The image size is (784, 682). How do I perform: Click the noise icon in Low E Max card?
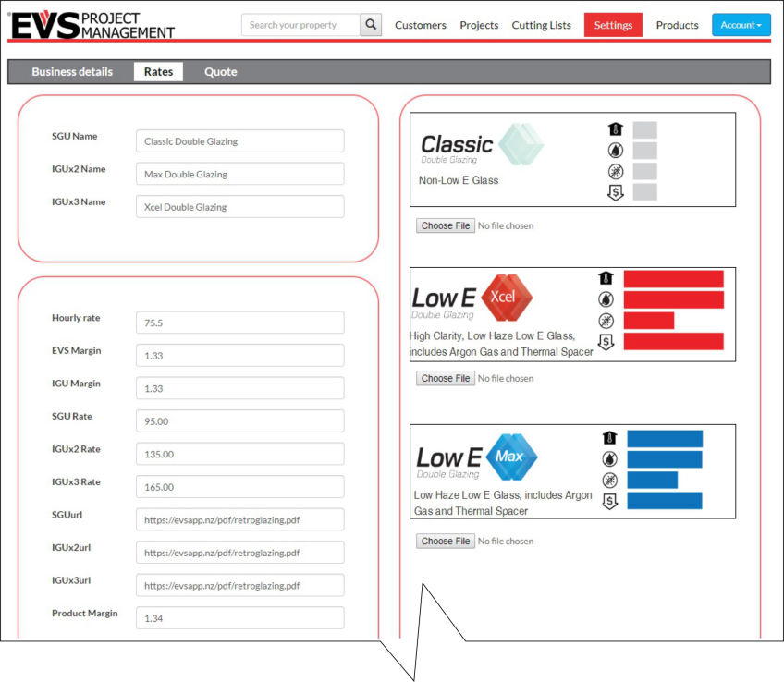[x=609, y=481]
